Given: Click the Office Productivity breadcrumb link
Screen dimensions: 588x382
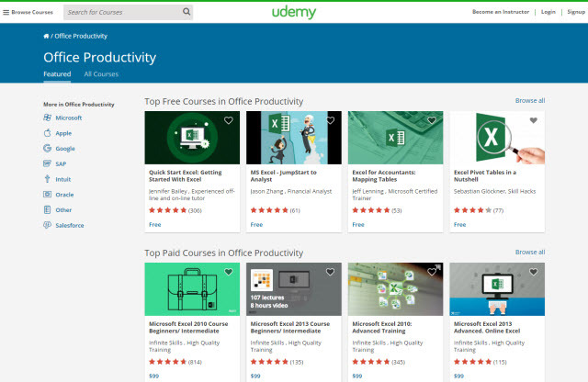Looking at the screenshot, I should coord(81,36).
